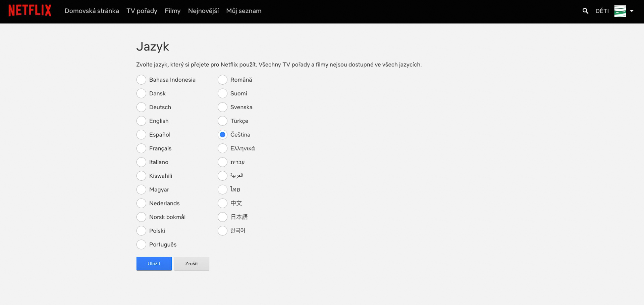Choose Suomi as language
Image resolution: width=644 pixels, height=305 pixels.
coord(222,93)
